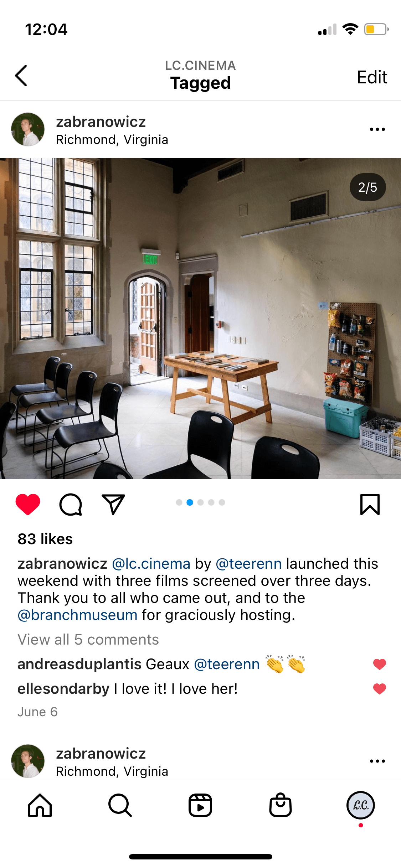Open the second post's three-dot menu
This screenshot has height=868, width=401.
click(377, 761)
